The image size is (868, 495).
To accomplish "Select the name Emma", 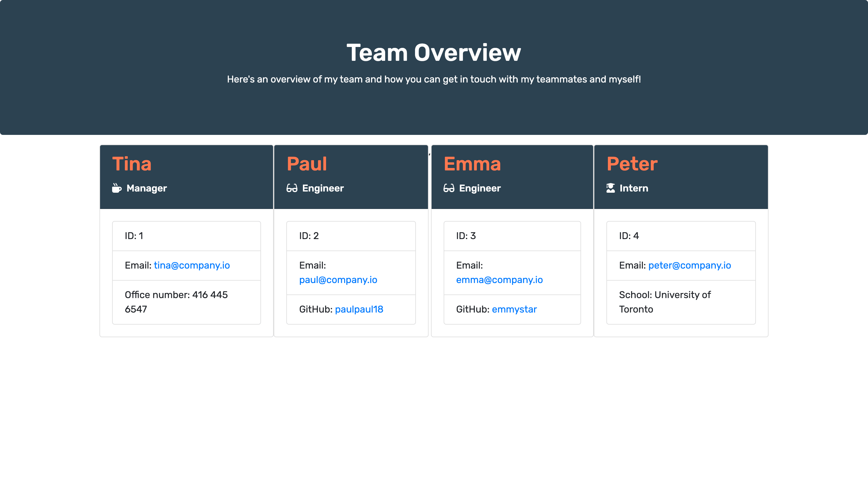I will click(x=472, y=164).
